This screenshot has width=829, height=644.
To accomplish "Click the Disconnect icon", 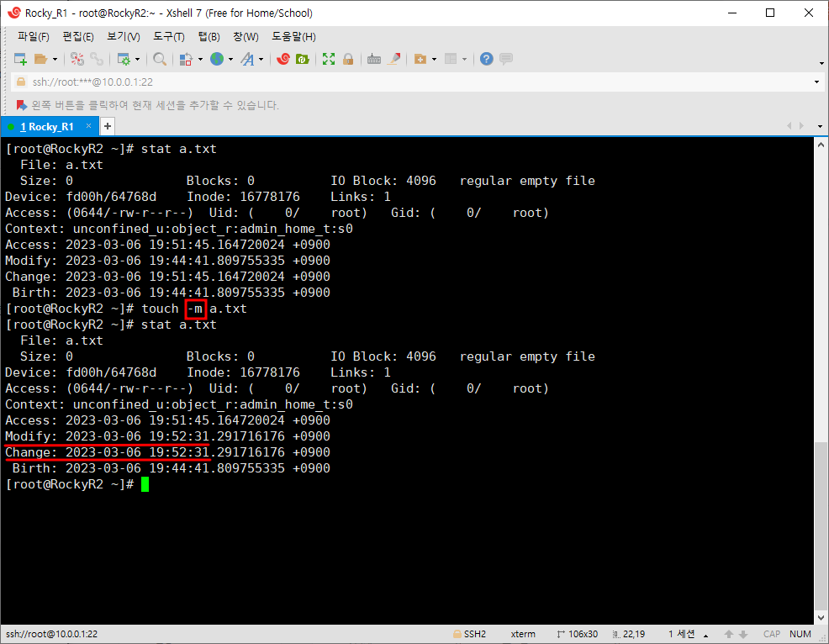I will tap(77, 59).
